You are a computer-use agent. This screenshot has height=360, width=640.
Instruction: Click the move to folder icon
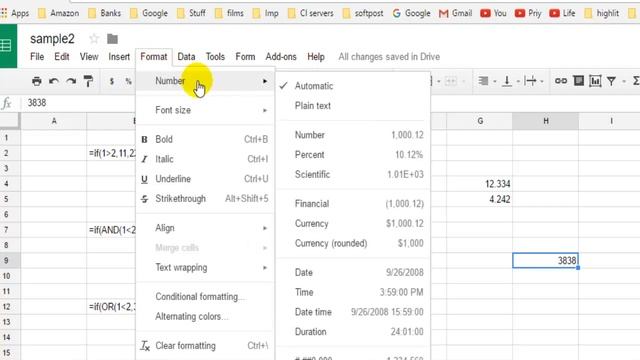pyautogui.click(x=112, y=39)
